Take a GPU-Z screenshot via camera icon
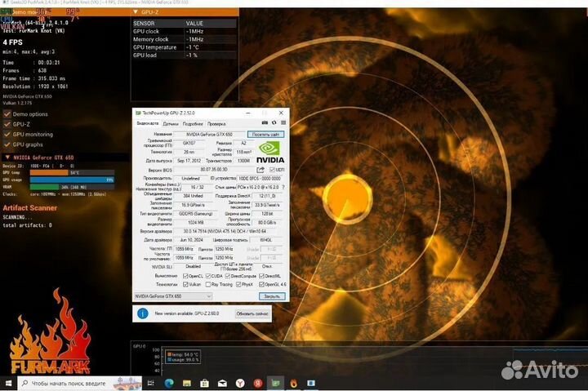 click(x=265, y=122)
